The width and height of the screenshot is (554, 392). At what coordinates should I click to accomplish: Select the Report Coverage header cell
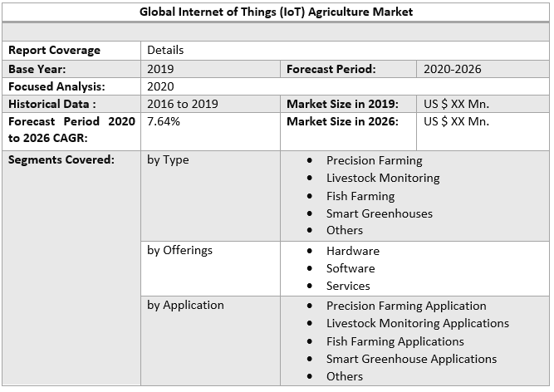click(x=54, y=50)
